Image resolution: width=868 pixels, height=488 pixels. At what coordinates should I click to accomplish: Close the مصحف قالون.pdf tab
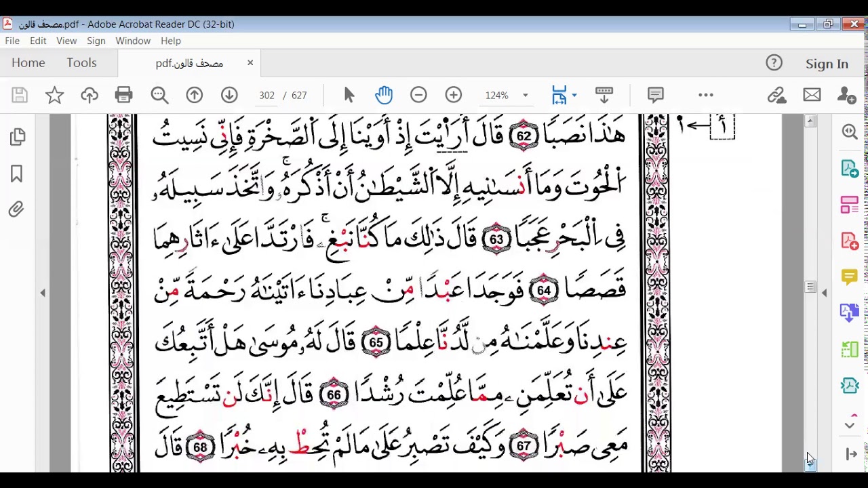[x=250, y=63]
